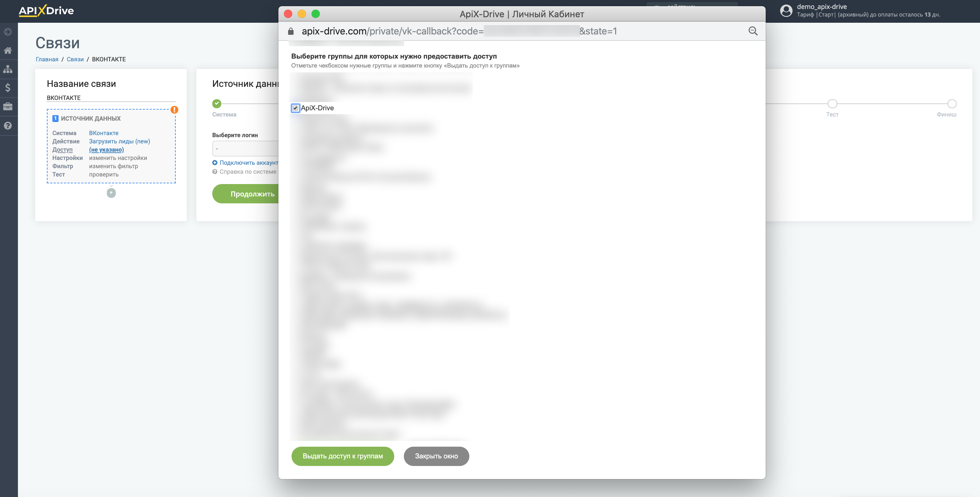Image resolution: width=980 pixels, height=497 pixels.
Task: Open the connections sitemap icon in sidebar
Action: (x=8, y=69)
